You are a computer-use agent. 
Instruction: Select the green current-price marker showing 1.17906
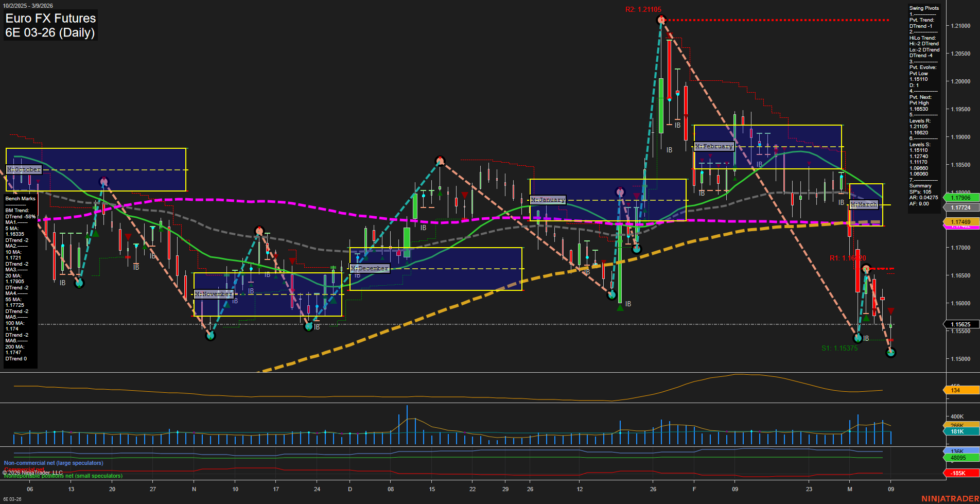(x=960, y=198)
